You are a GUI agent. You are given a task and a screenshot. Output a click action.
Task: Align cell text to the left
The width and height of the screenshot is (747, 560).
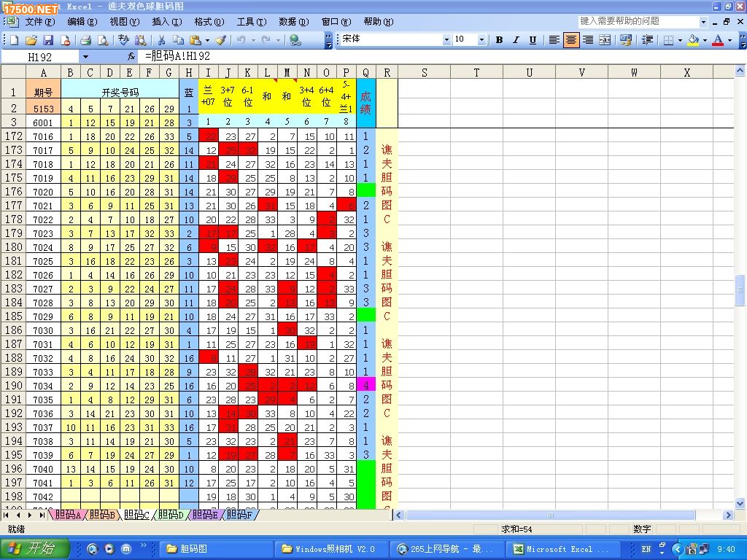[554, 40]
